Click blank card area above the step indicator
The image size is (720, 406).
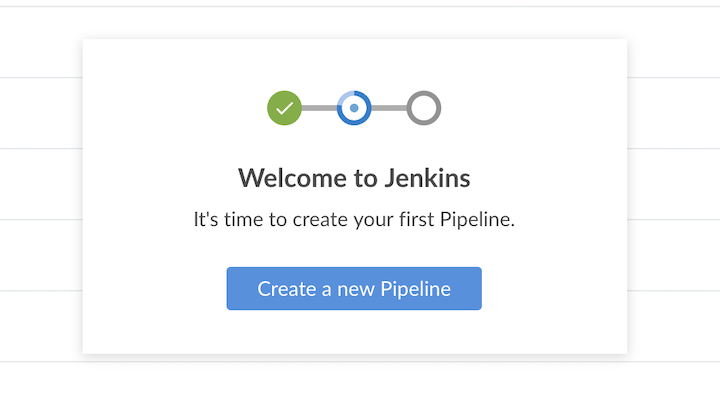point(354,62)
